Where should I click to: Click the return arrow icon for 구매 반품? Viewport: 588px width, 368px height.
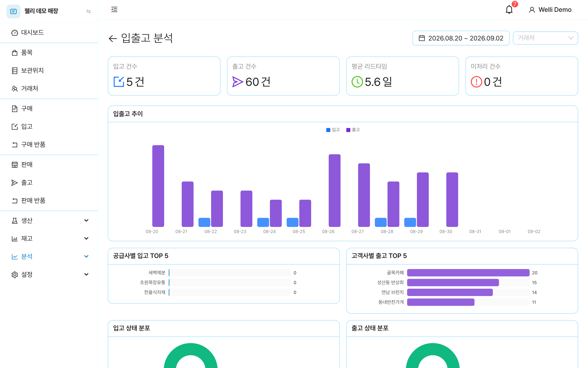(14, 145)
